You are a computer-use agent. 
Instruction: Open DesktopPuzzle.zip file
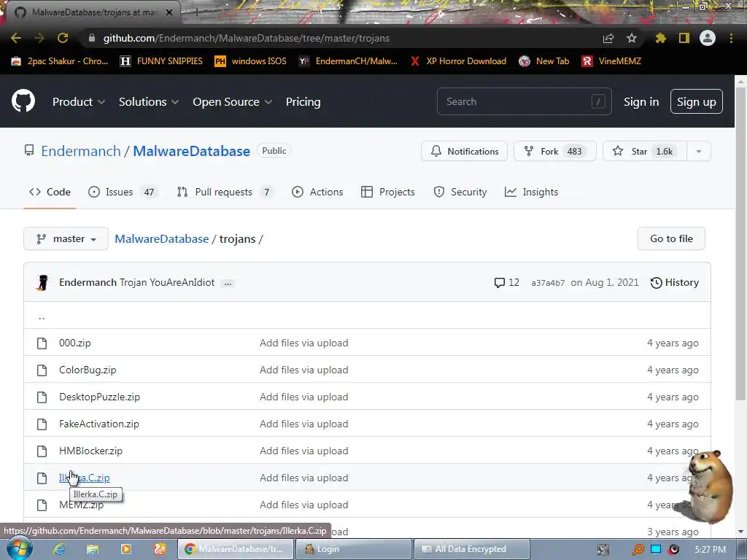pos(99,397)
